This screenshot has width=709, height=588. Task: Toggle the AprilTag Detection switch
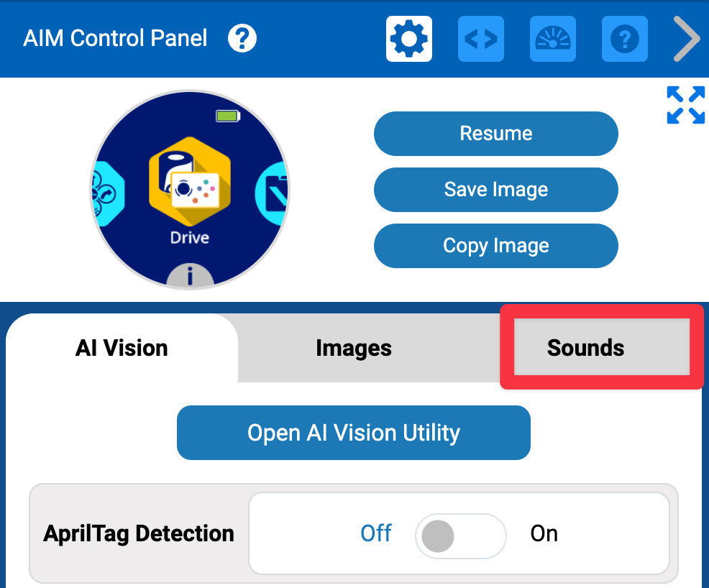460,536
